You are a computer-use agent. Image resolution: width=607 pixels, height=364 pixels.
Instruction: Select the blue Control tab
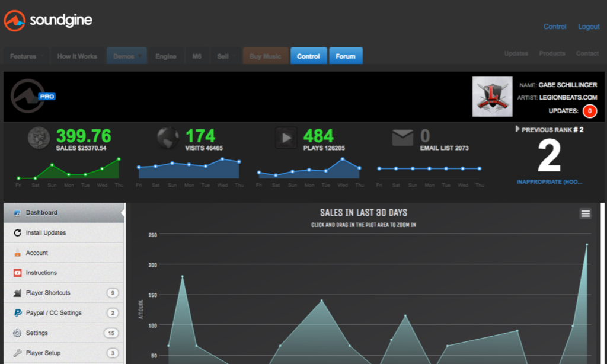pyautogui.click(x=308, y=56)
